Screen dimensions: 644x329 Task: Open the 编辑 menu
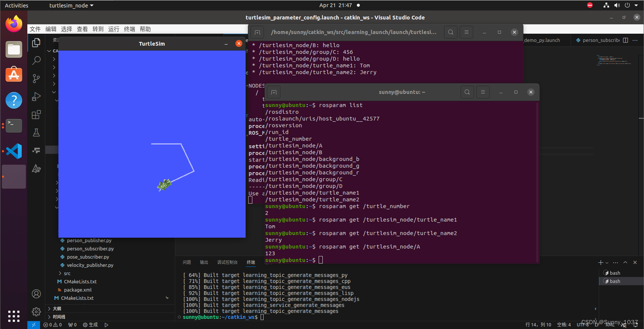[51, 29]
